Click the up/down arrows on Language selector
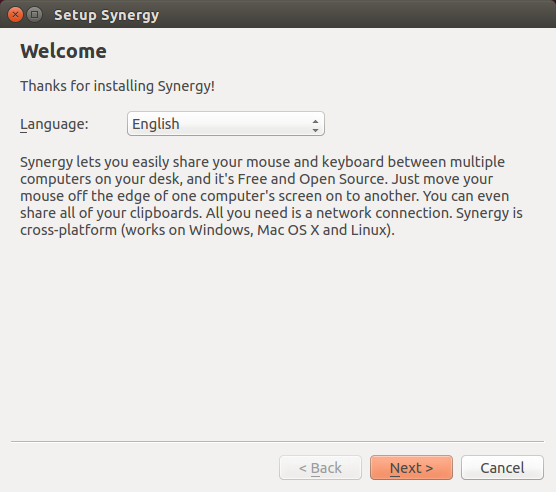This screenshot has width=556, height=492. [x=315, y=125]
